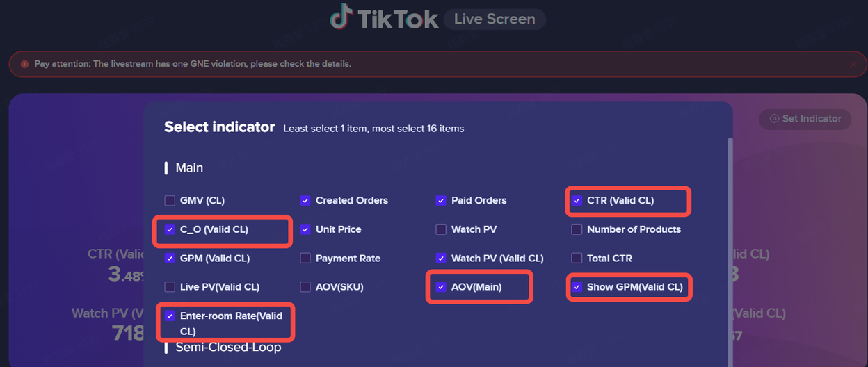Select the Payment Rate checkbox
Viewport: 868px width, 367px height.
pos(305,259)
